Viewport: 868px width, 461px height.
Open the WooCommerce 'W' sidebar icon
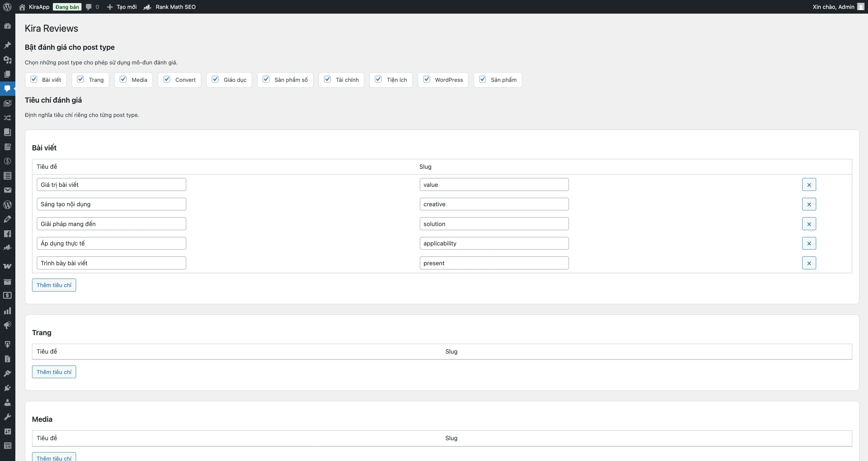[8, 266]
